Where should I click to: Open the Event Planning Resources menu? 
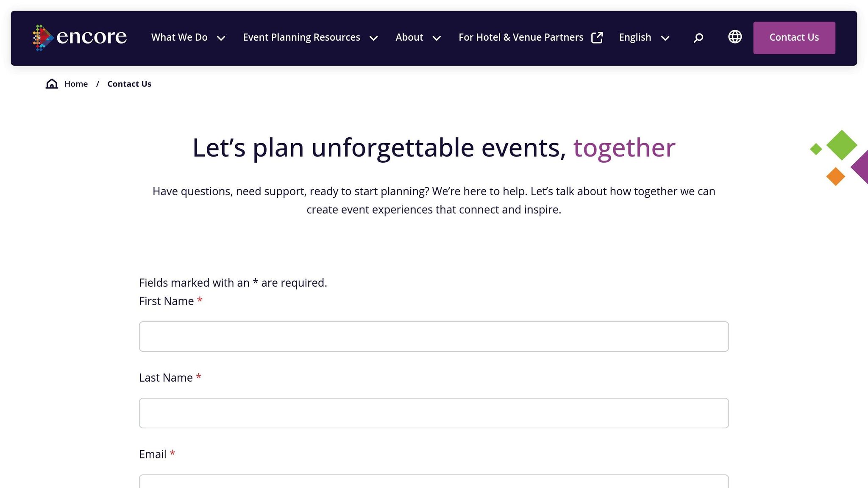click(x=301, y=37)
